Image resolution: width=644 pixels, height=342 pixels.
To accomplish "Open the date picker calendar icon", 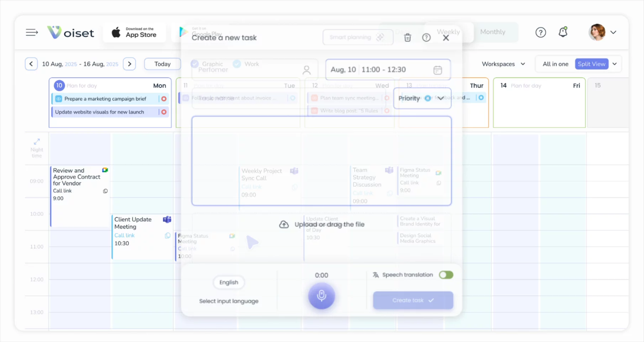I will 438,69.
